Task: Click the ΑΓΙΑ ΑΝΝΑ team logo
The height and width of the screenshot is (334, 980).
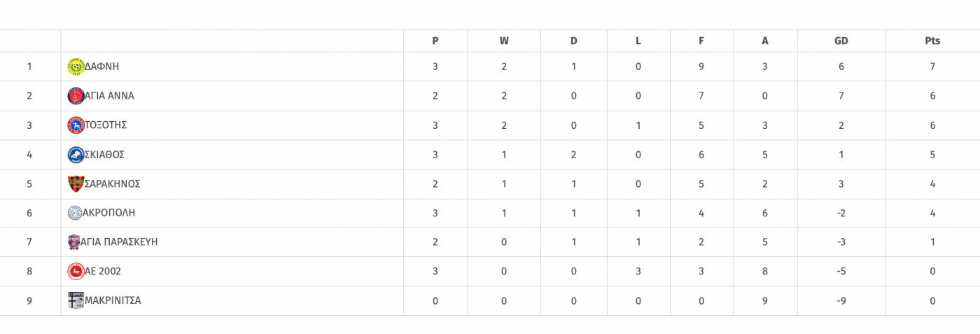Action: (76, 96)
